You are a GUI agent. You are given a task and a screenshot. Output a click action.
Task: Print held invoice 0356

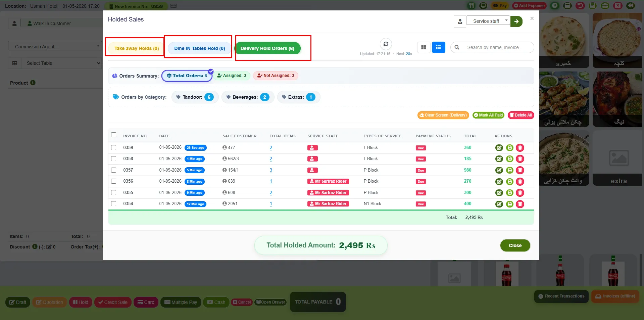coord(509,182)
